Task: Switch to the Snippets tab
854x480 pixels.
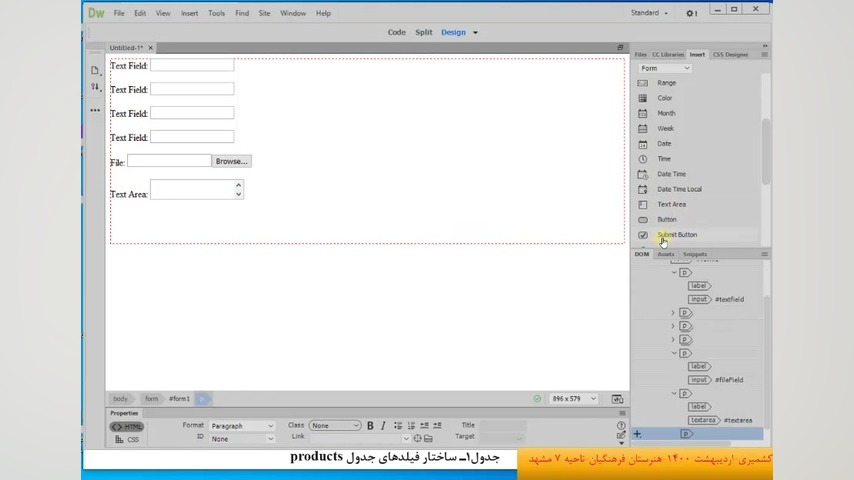Action: click(695, 254)
